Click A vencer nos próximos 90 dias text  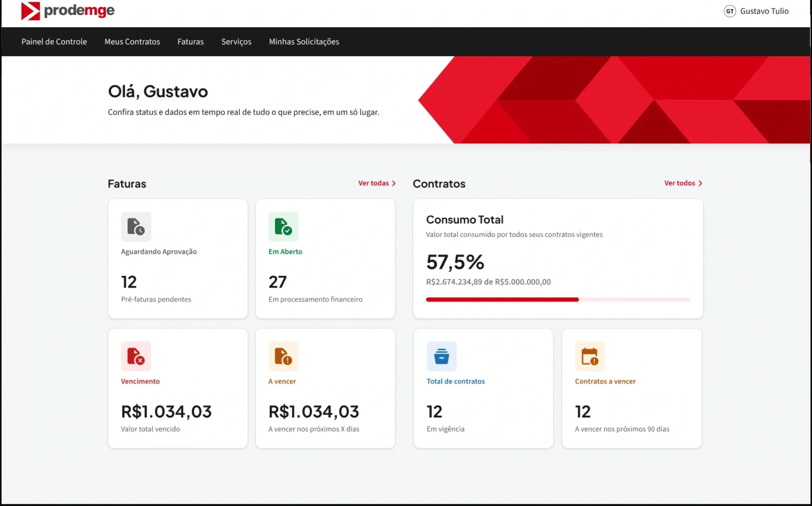pyautogui.click(x=622, y=429)
